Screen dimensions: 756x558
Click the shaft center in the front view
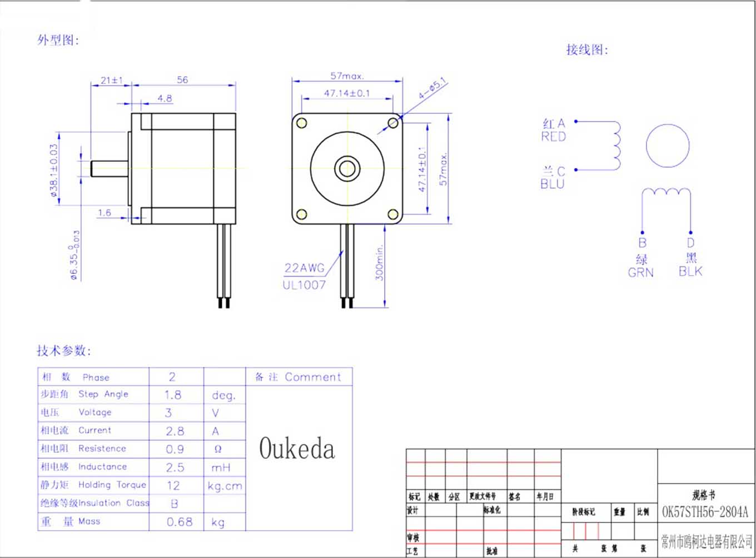tap(347, 168)
